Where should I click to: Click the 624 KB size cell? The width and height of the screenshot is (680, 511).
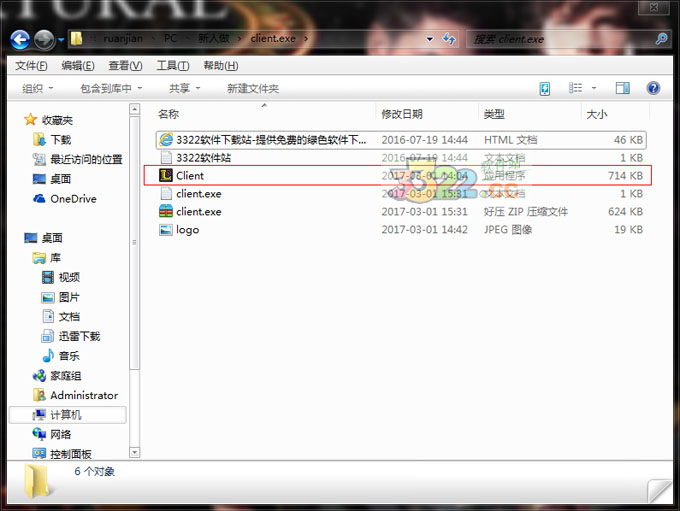point(625,211)
